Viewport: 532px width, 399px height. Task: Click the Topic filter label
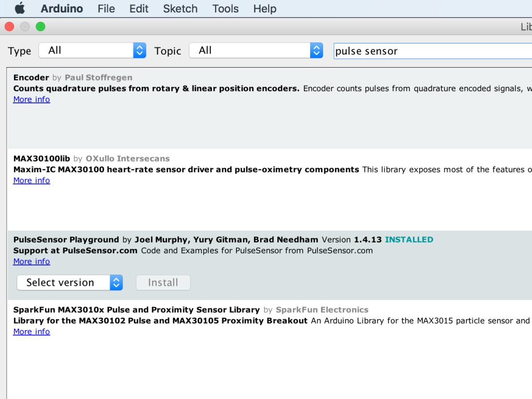pos(168,51)
